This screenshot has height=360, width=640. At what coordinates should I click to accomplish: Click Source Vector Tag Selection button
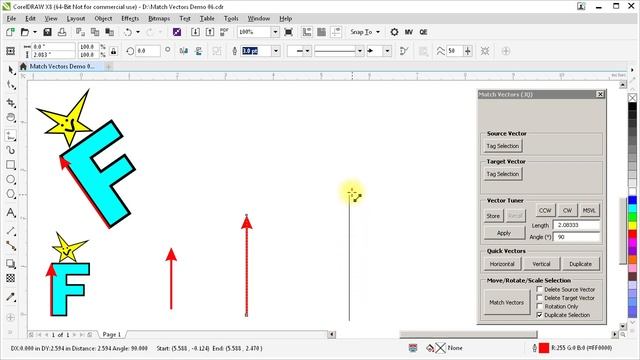502,146
